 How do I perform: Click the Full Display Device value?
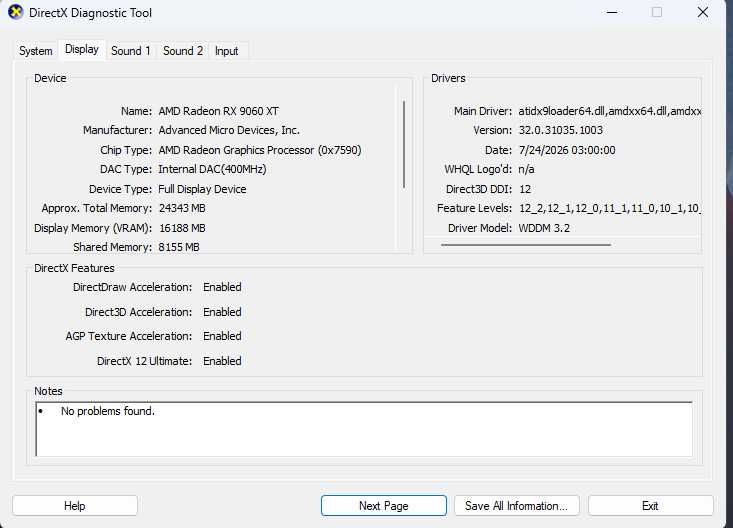coord(202,189)
